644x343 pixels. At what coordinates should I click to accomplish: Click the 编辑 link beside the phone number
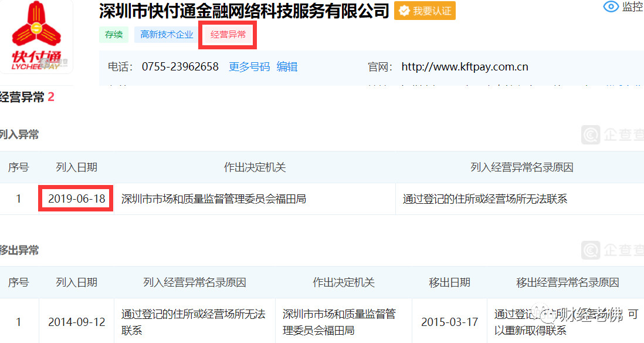(287, 66)
